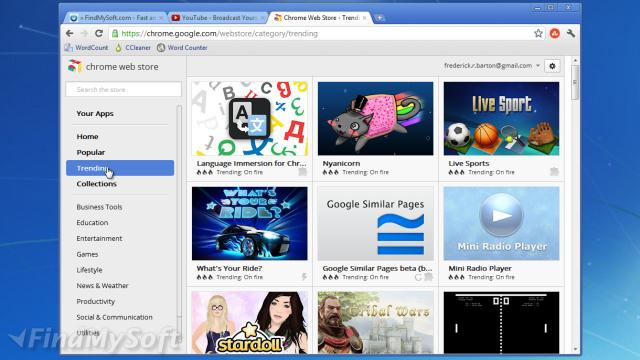This screenshot has height=360, width=640.
Task: Open the WordCount bookmark
Action: point(87,48)
